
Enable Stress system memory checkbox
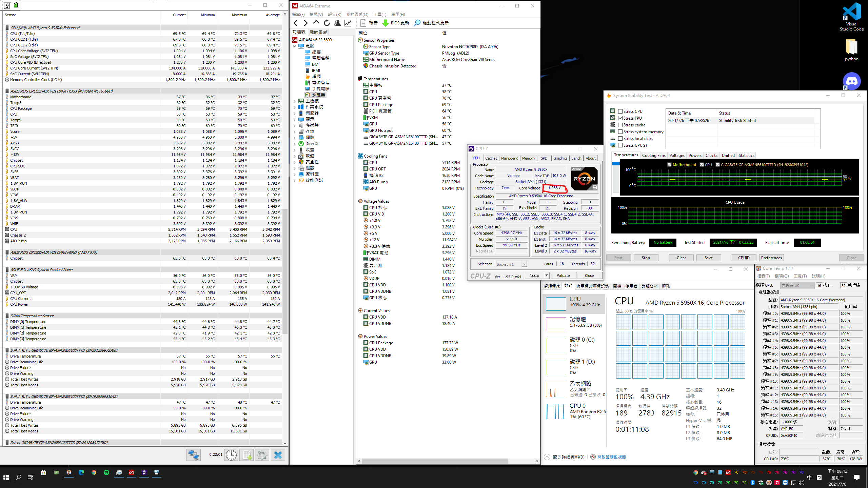620,131
